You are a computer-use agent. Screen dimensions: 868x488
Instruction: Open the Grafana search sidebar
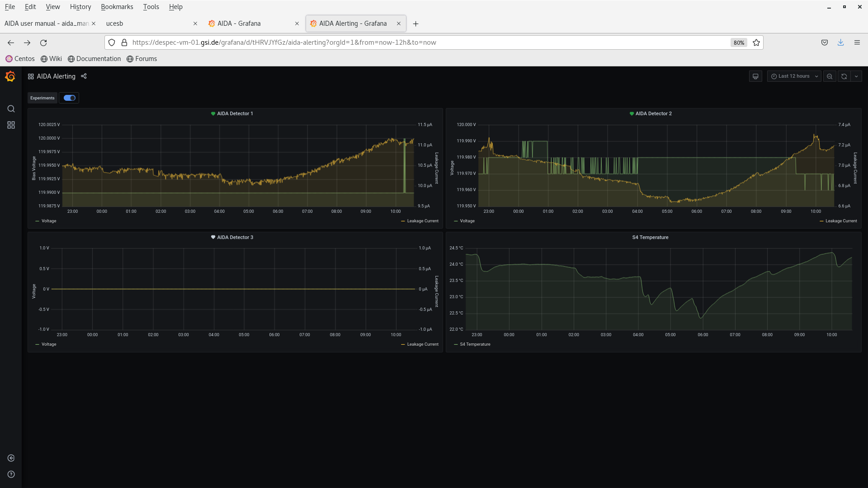[11, 108]
